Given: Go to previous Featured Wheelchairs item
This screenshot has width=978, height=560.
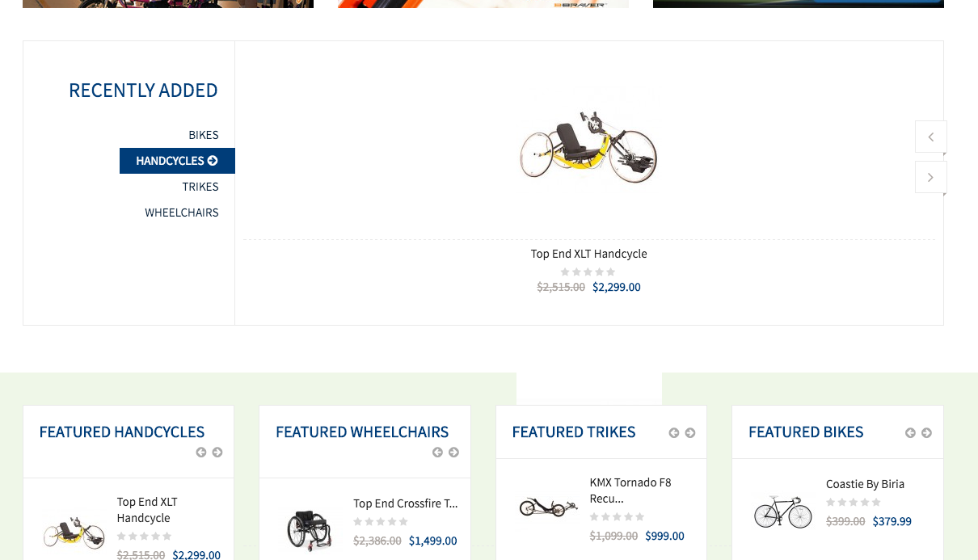Looking at the screenshot, I should click(437, 453).
